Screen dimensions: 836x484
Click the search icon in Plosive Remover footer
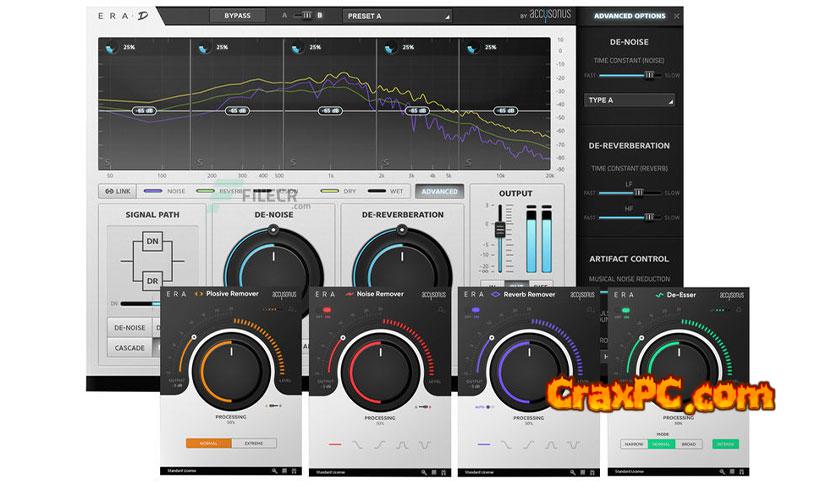click(x=275, y=471)
